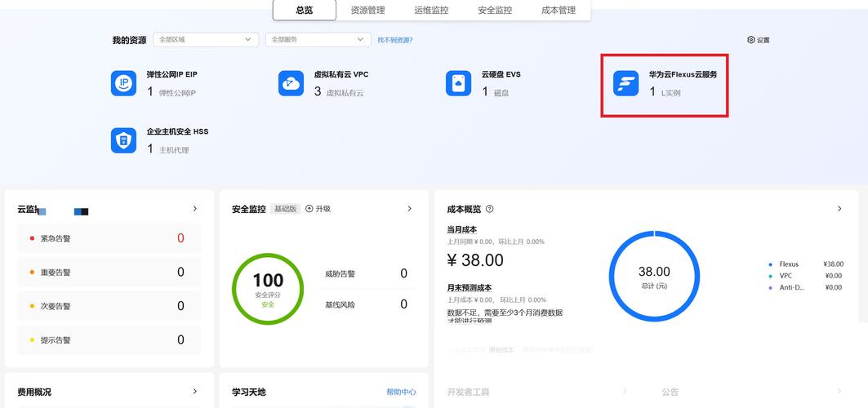This screenshot has height=408, width=868.
Task: Click the VPC legend entry
Action: pyautogui.click(x=806, y=276)
